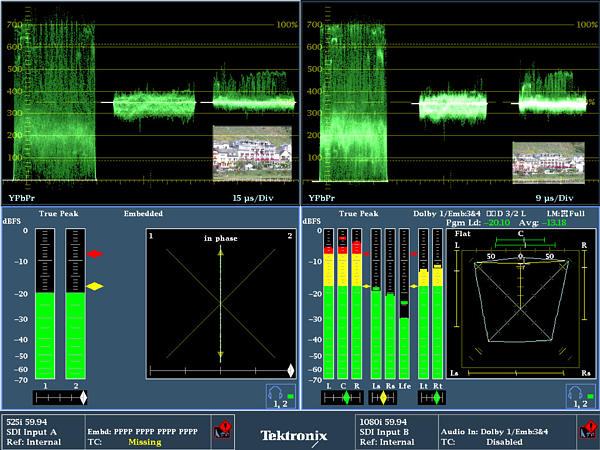Click the red peak marker on left meters
This screenshot has height=450, width=600.
[95, 255]
